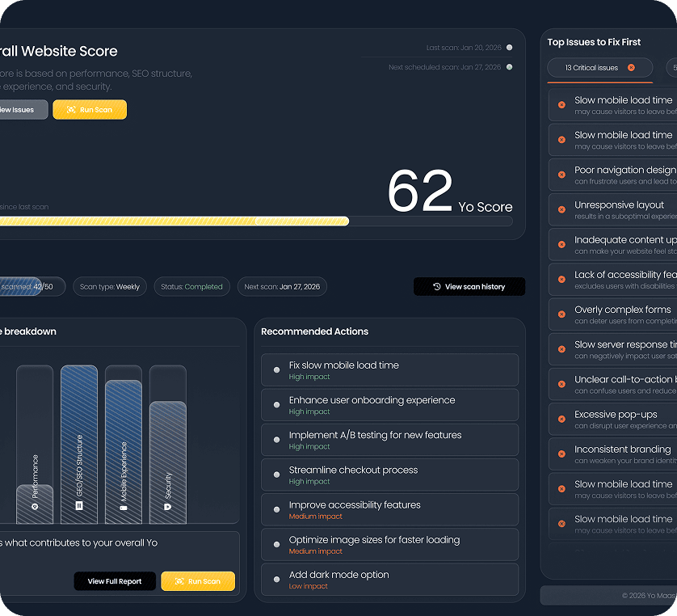Click the Poor navigation design error icon

click(561, 175)
